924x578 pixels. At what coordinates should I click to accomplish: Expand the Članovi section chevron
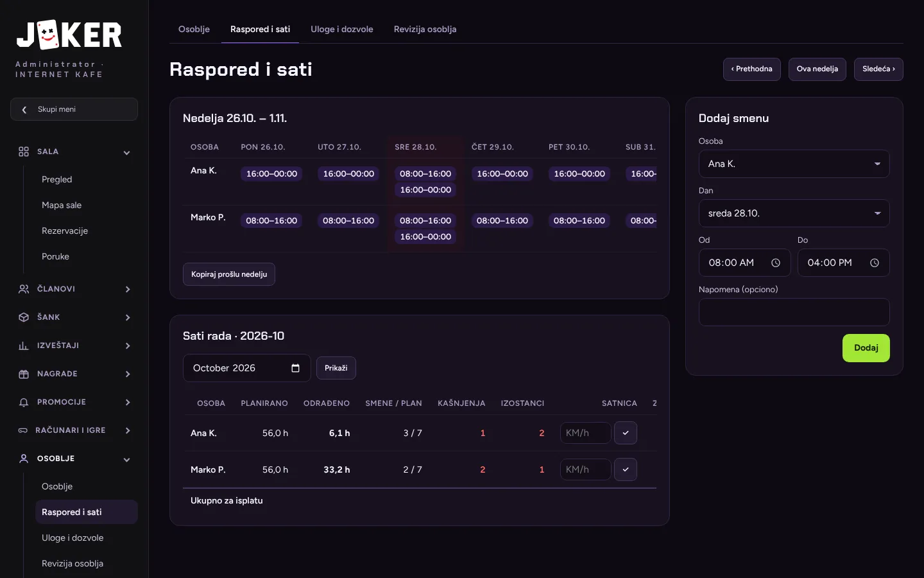point(128,290)
